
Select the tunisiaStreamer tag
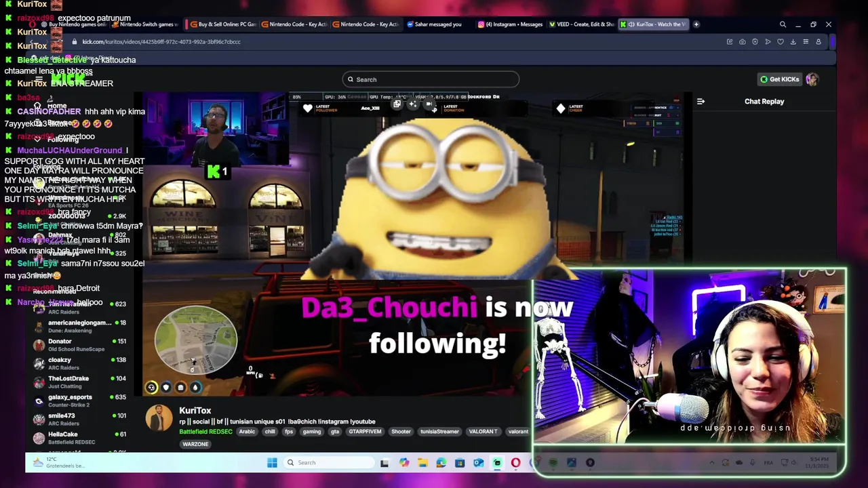tap(439, 432)
